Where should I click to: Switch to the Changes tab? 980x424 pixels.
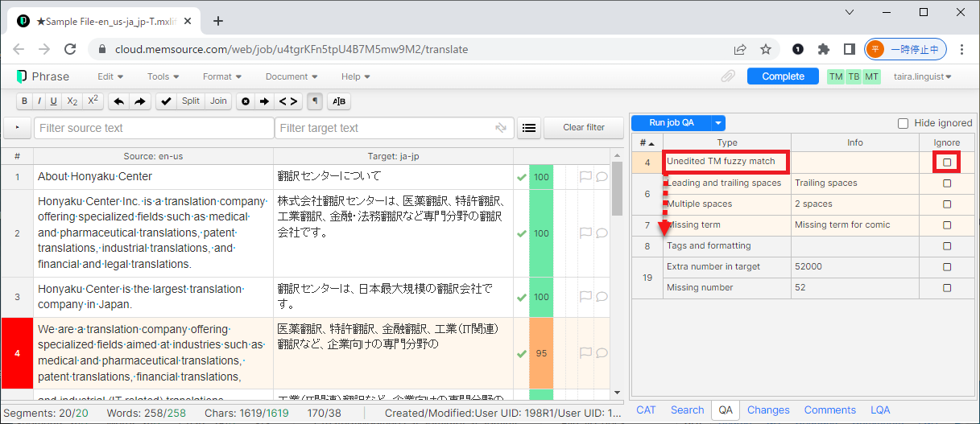coord(767,410)
